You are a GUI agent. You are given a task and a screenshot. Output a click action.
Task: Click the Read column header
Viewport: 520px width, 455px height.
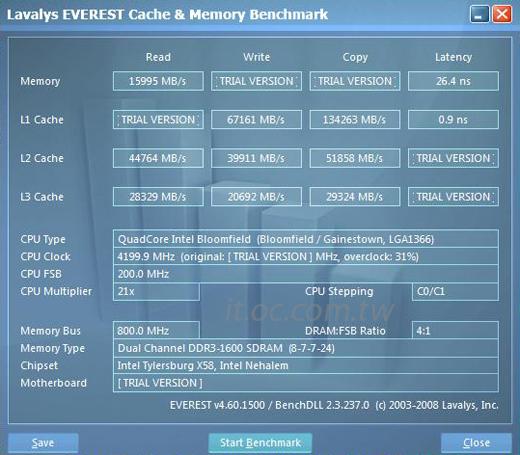(x=158, y=57)
